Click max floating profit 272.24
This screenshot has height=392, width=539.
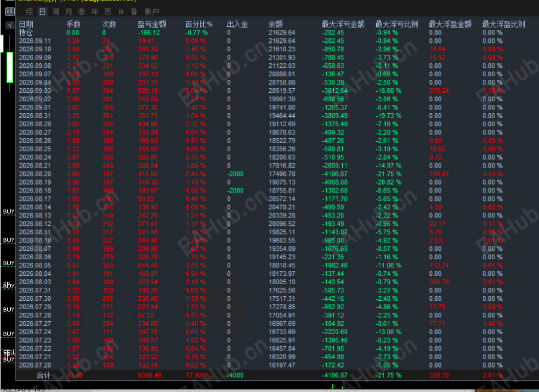coord(439,91)
